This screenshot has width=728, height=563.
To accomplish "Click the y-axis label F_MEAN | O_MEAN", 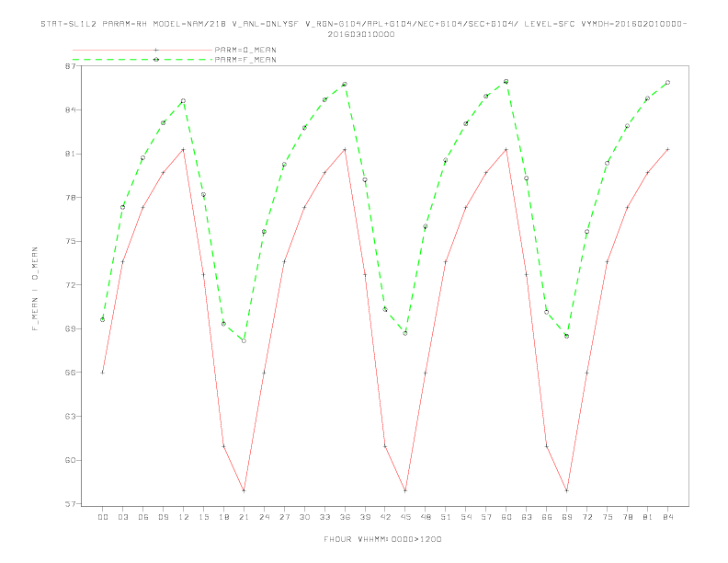I will point(35,289).
